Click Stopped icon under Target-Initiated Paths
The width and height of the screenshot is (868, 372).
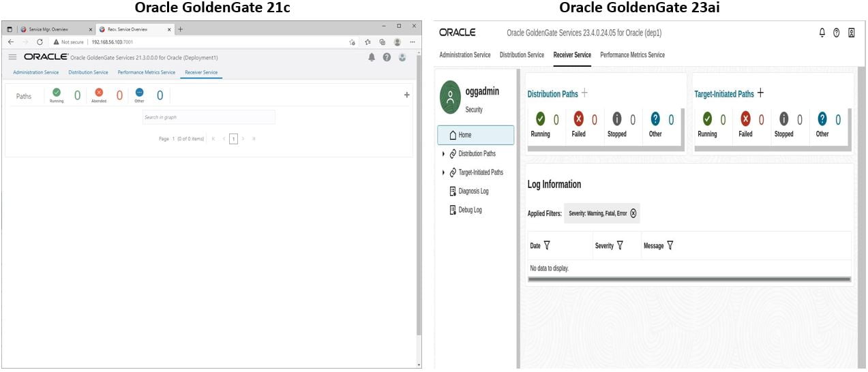784,119
